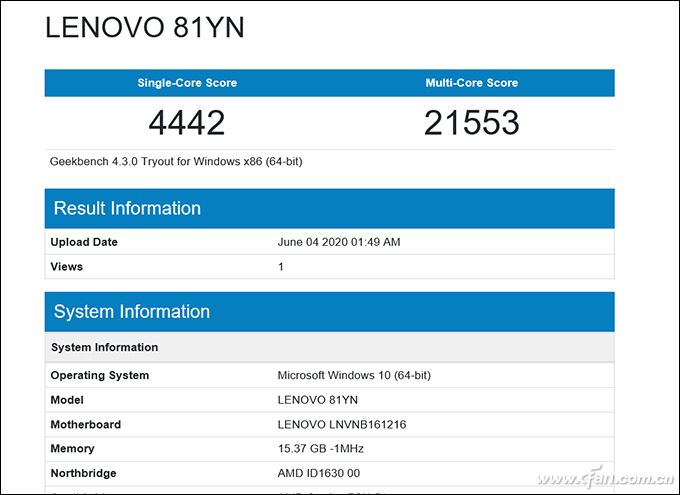Screen dimensions: 680x495
Task: Select the LENOVO LNVNB161216 motherboard value
Action: click(341, 424)
